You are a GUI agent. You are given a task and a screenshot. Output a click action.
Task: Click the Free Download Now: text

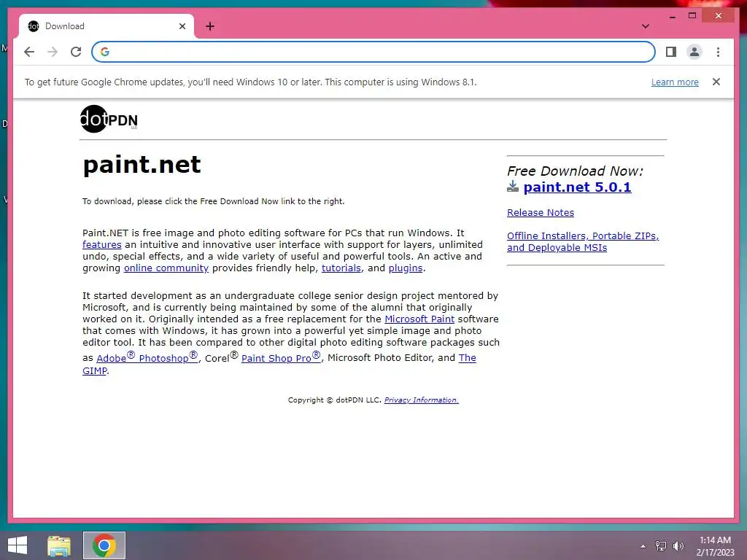click(575, 171)
